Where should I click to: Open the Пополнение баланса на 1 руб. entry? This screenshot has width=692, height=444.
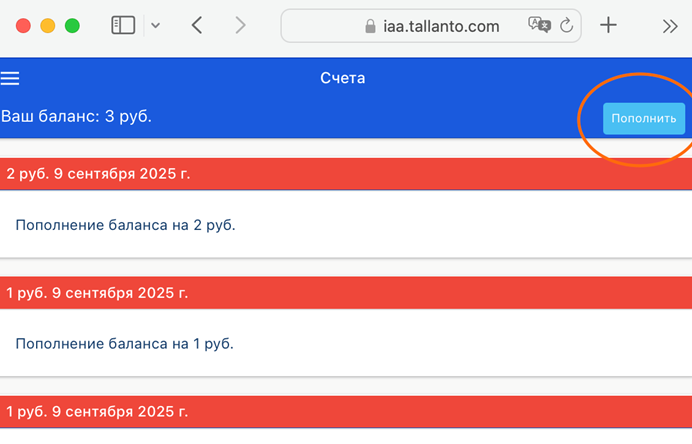125,343
